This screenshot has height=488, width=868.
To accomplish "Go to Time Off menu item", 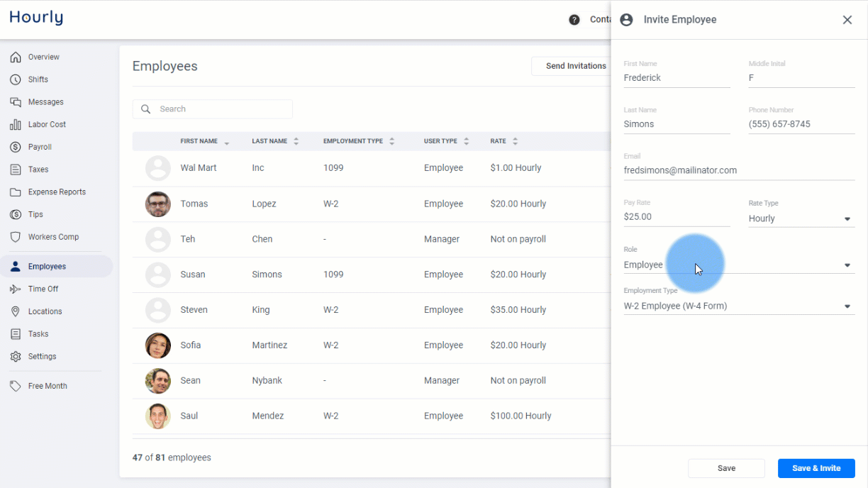I will (43, 289).
